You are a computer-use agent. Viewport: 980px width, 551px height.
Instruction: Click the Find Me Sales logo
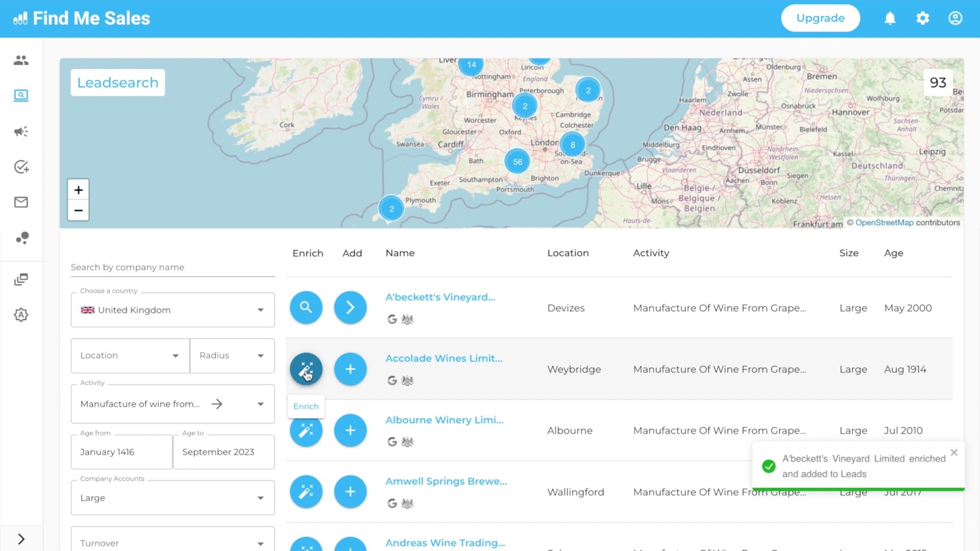(x=82, y=18)
